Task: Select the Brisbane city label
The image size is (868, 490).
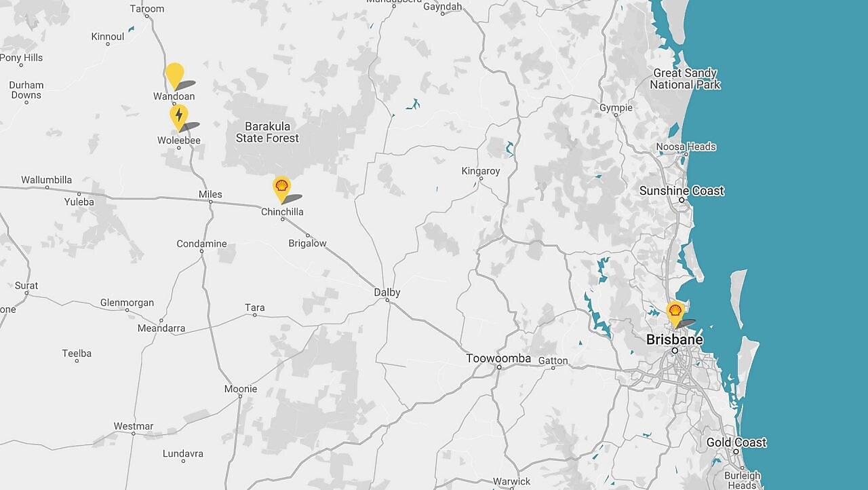Action: click(x=675, y=339)
